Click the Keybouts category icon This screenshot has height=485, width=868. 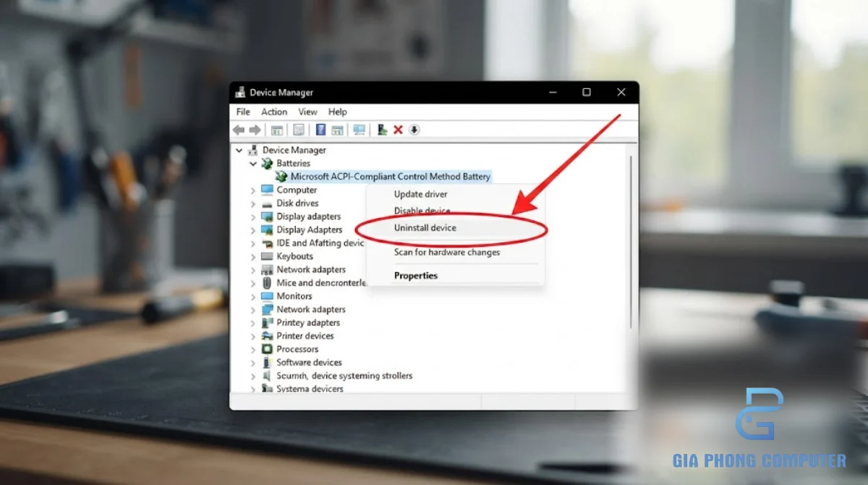[267, 256]
